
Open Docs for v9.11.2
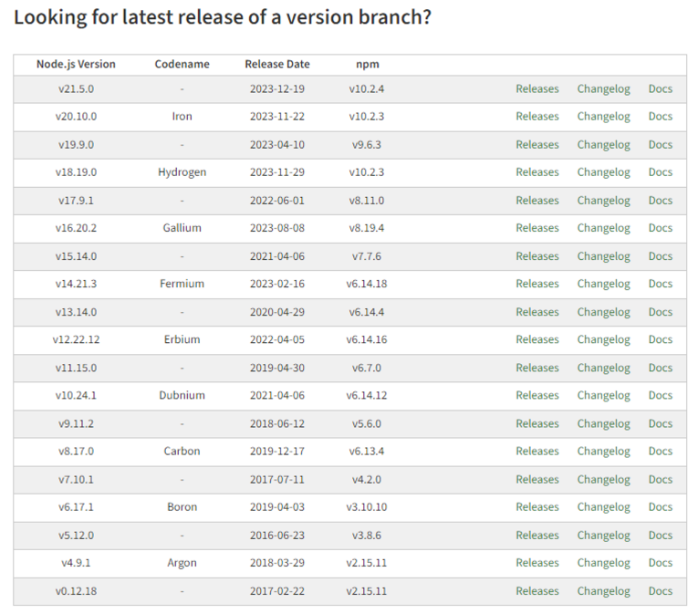click(660, 424)
